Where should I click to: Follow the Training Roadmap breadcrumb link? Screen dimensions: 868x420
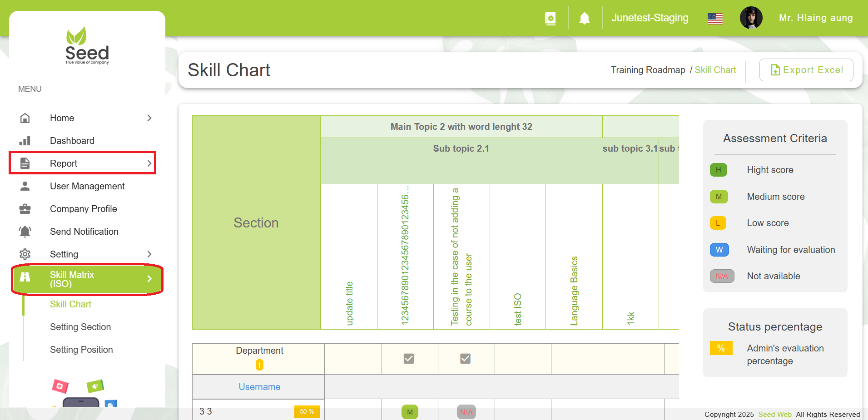(x=648, y=70)
